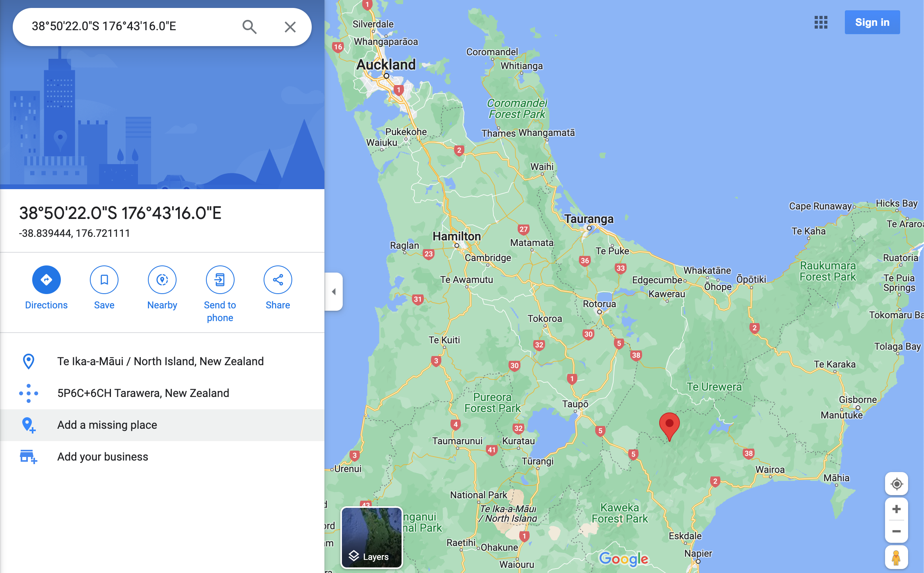Share this location icon
The image size is (924, 573).
pyautogui.click(x=278, y=280)
